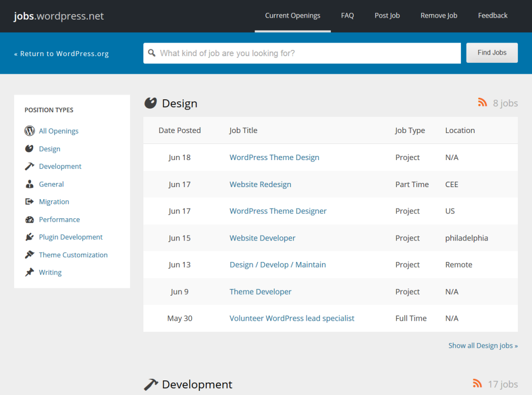
Task: Follow the Return to WordPress.org link
Action: coord(61,54)
